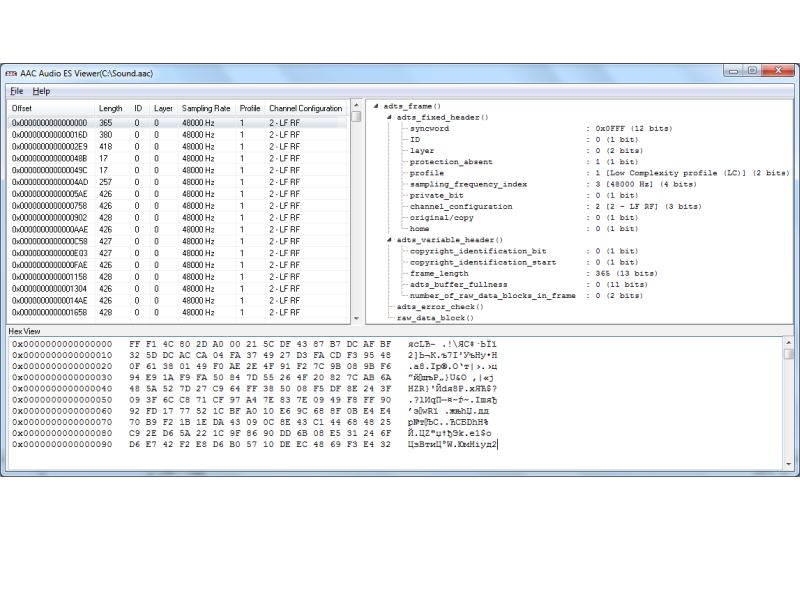Select frame at offset 0x00000000000014AE
The image size is (800, 600).
178,301
